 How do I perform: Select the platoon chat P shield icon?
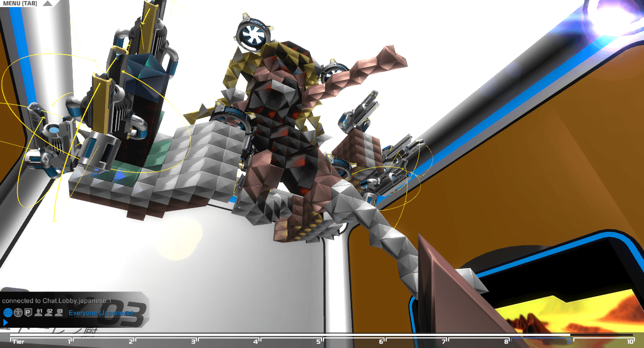[28, 313]
